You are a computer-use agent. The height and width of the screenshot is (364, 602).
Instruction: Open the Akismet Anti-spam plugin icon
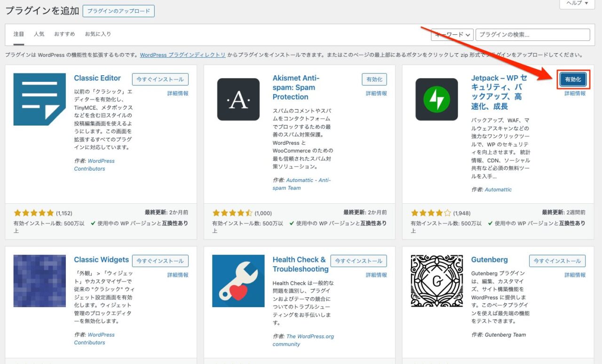[x=238, y=99]
